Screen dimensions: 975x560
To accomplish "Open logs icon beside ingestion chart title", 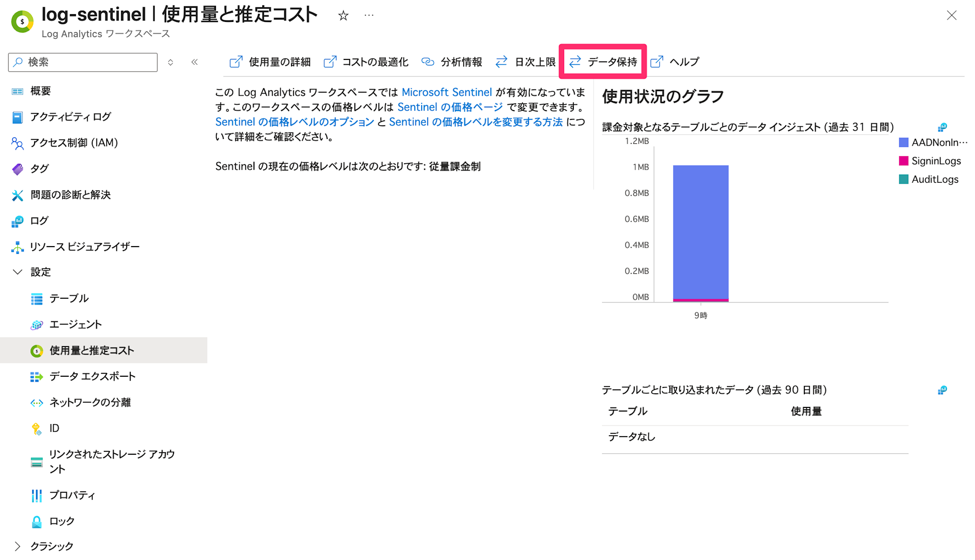I will tap(942, 127).
